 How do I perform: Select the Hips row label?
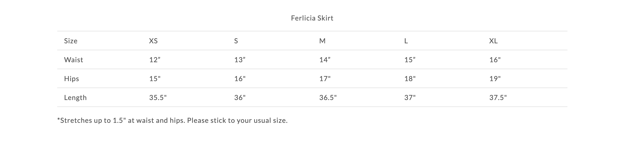[x=71, y=79]
